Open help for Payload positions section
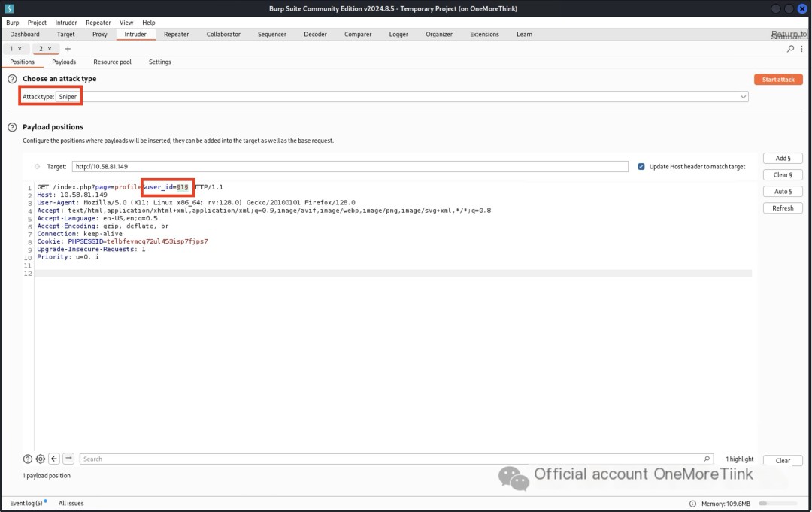 click(12, 127)
